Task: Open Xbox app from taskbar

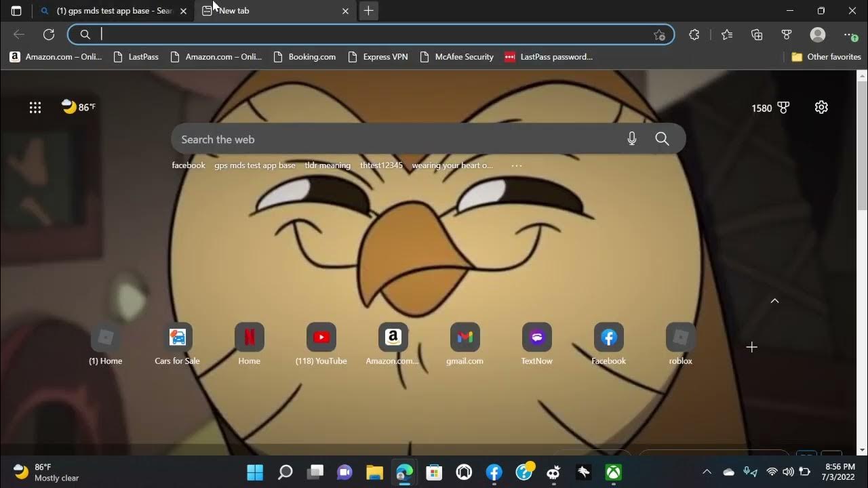Action: [x=614, y=472]
